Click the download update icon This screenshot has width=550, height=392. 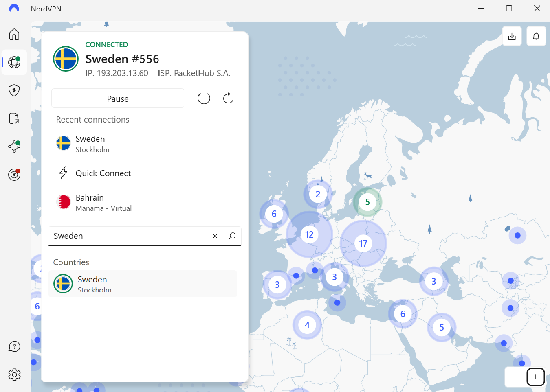[x=512, y=36]
